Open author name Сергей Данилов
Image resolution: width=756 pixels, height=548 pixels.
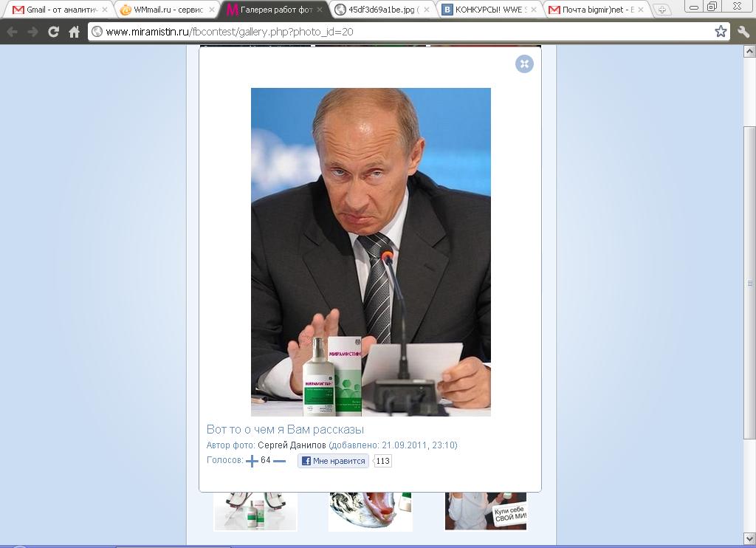[x=292, y=445]
